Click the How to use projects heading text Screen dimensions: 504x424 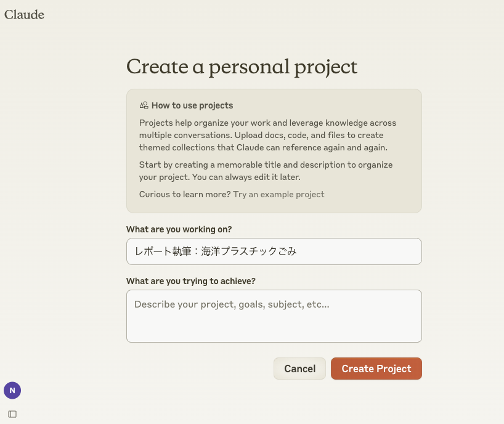[192, 105]
